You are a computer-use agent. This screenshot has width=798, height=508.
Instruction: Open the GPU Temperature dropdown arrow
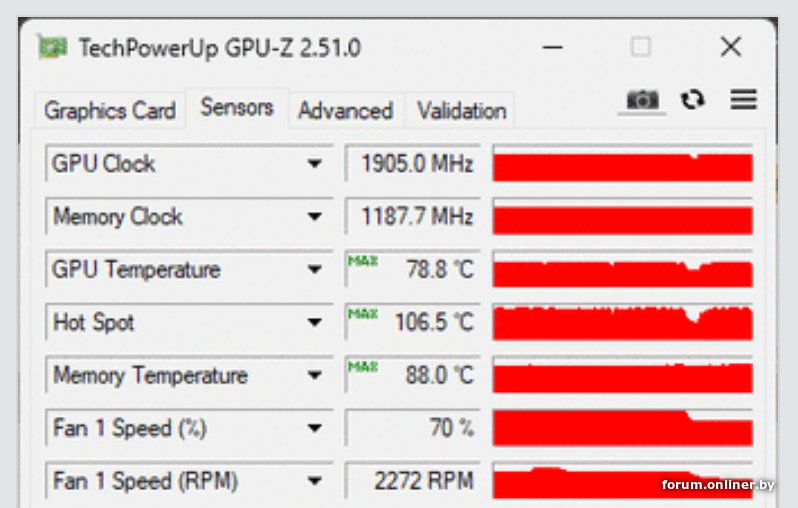pyautogui.click(x=315, y=269)
